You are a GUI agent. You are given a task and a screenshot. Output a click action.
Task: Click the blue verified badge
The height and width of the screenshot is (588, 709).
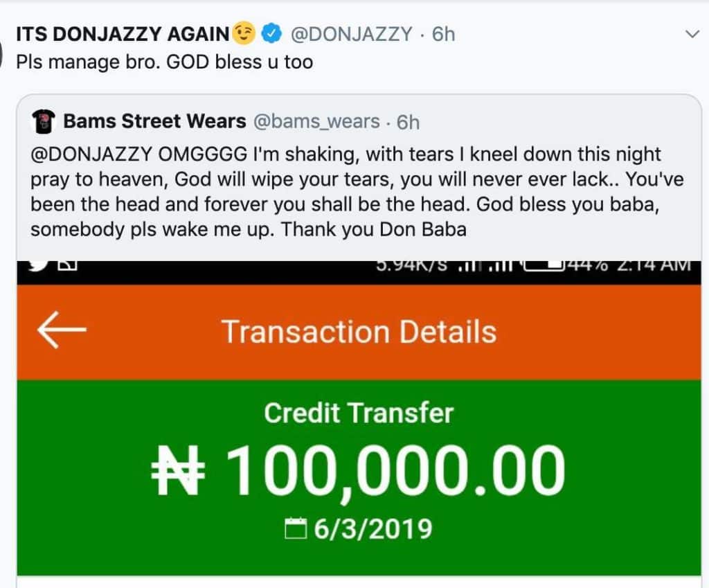click(x=271, y=33)
